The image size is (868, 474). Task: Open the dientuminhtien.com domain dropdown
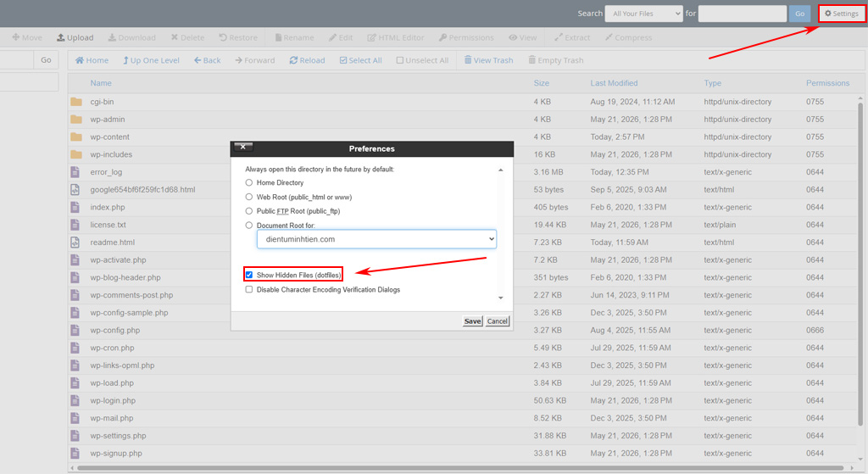click(x=376, y=239)
